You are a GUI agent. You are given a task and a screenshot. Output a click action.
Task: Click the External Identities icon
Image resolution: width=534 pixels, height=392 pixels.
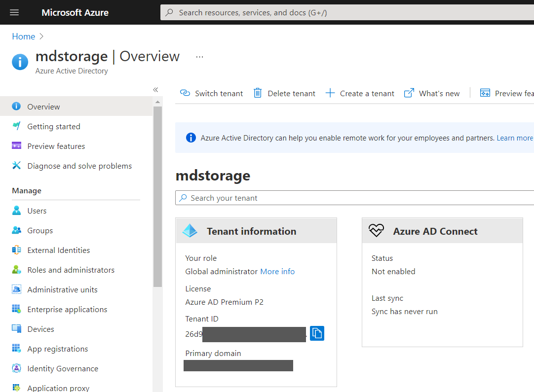pos(16,250)
